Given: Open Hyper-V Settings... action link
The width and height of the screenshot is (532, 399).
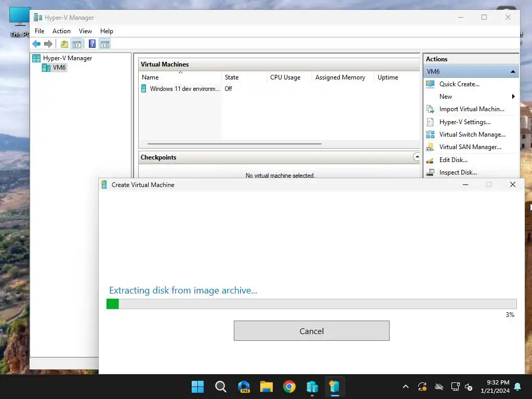Looking at the screenshot, I should (464, 122).
